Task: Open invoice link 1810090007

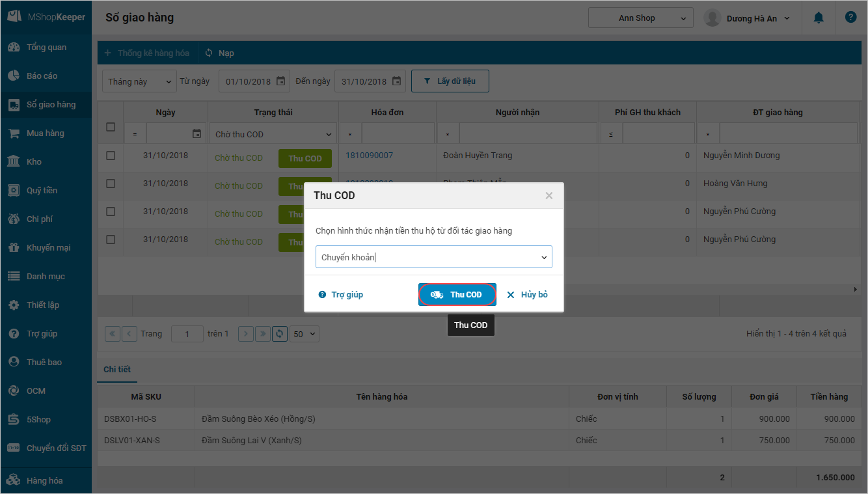Action: (x=369, y=156)
